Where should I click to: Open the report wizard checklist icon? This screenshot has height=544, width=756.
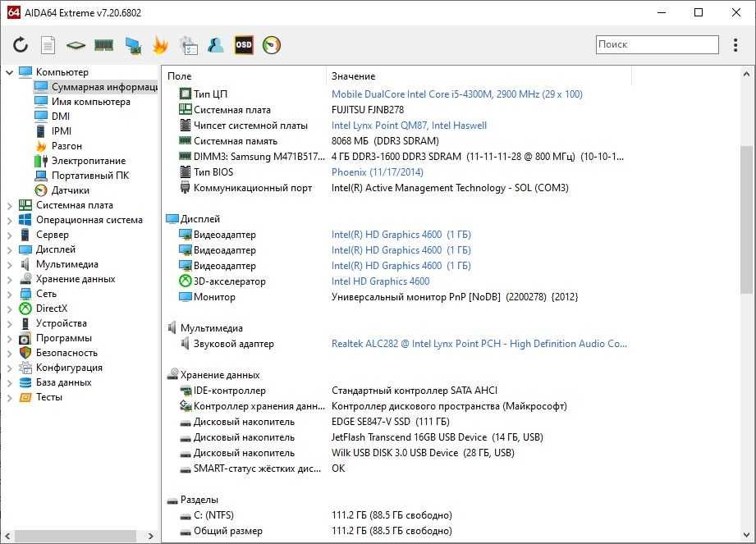(188, 45)
